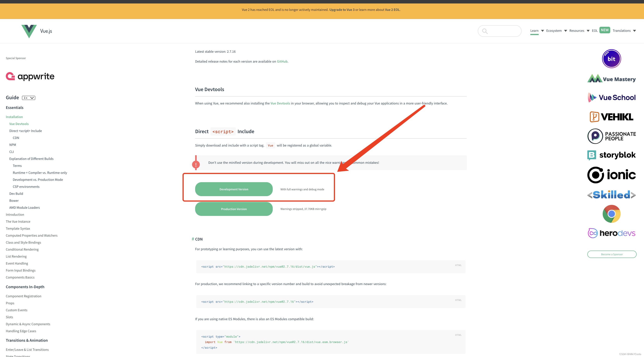Jump to Bower sidebar item

point(14,201)
